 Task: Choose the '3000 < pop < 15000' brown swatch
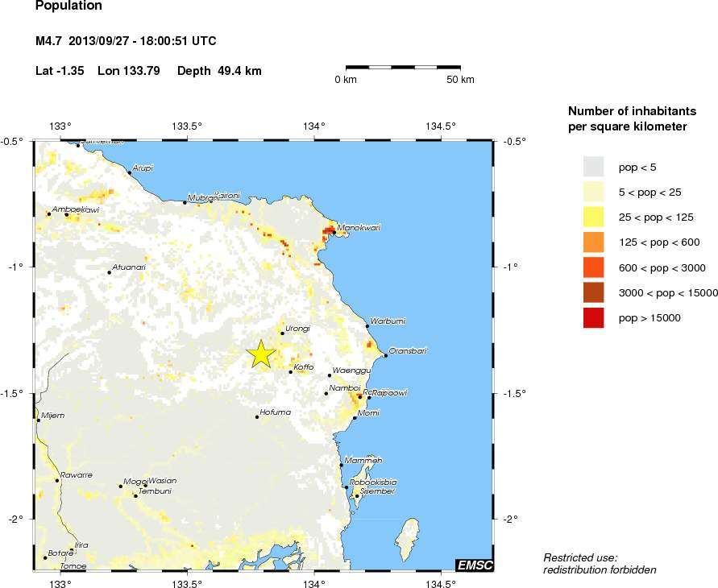(x=593, y=292)
